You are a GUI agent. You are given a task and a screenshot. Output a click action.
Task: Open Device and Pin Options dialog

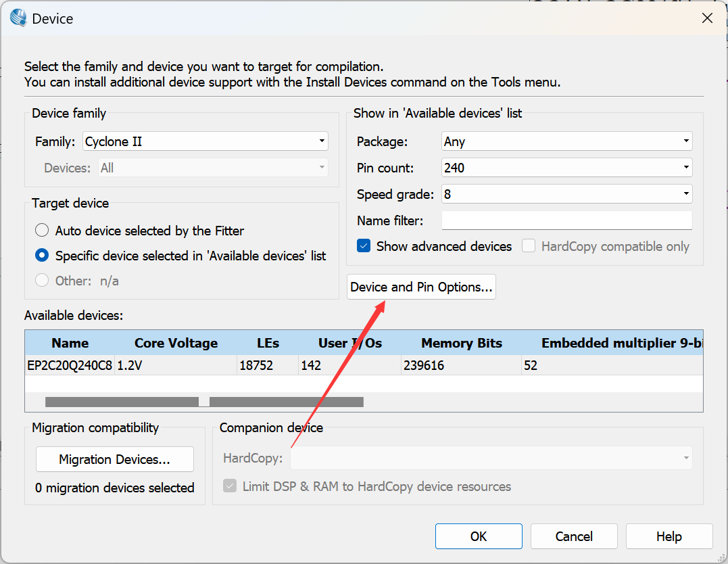[421, 287]
